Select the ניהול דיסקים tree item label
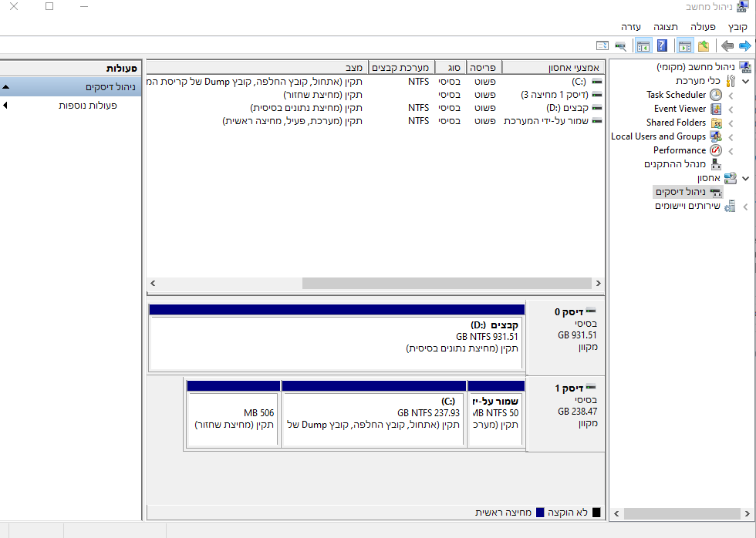 [680, 192]
